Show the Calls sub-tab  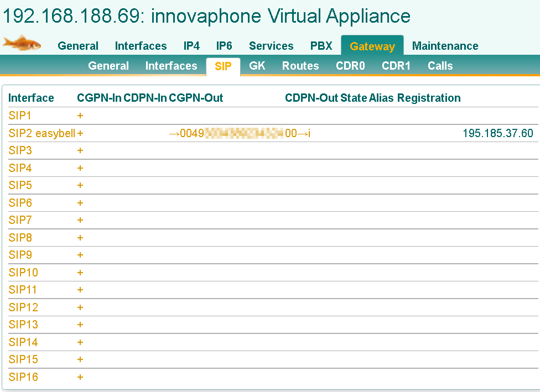click(x=440, y=66)
